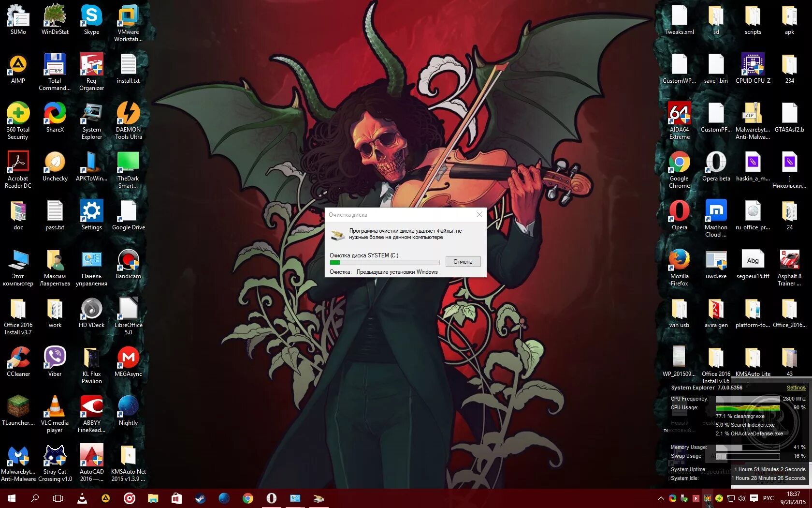Select the Reg Organizer desktop icon

pos(92,72)
